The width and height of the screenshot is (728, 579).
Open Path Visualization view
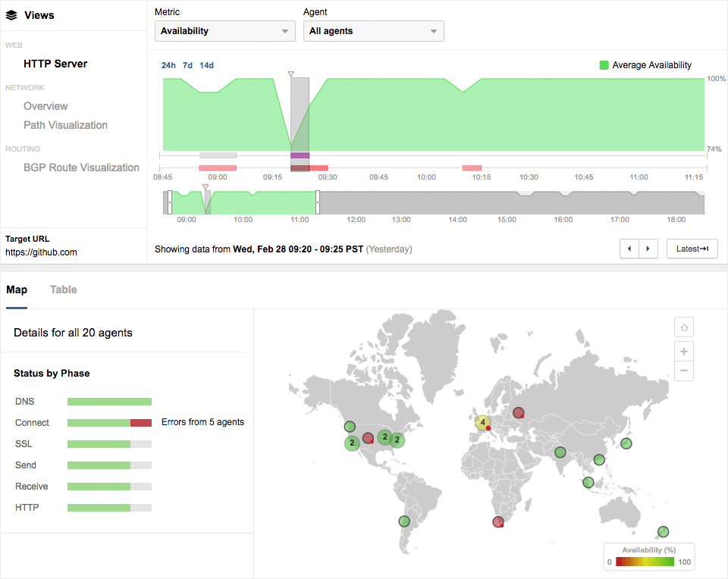pos(65,125)
